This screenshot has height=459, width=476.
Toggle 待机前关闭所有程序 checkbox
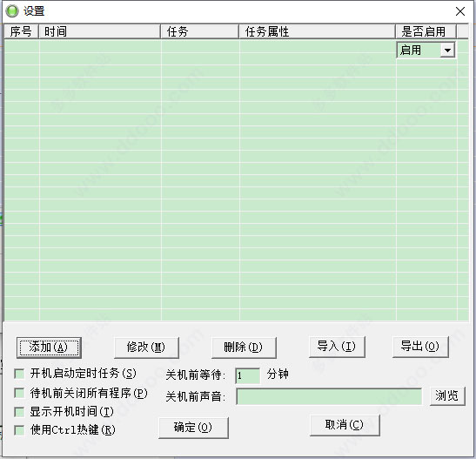point(19,393)
